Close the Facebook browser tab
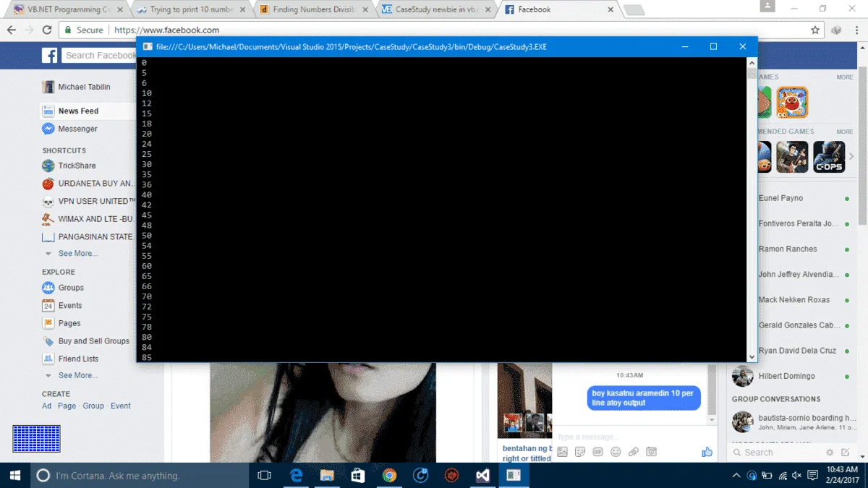 610,10
